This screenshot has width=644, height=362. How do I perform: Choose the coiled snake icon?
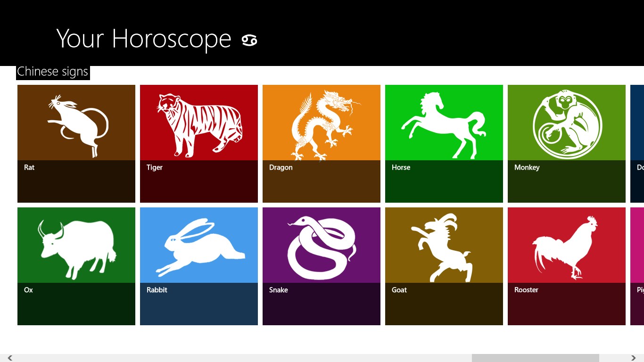tap(322, 248)
